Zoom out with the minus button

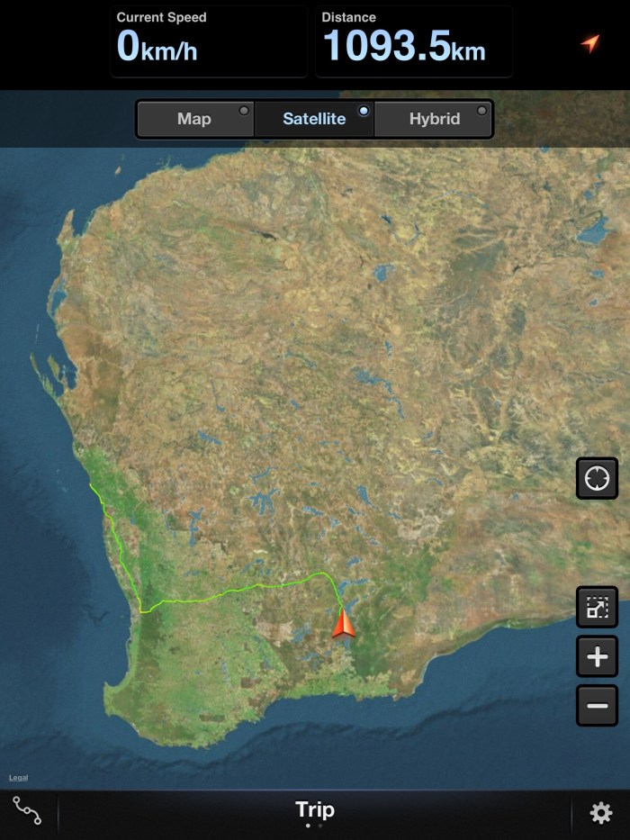(597, 705)
